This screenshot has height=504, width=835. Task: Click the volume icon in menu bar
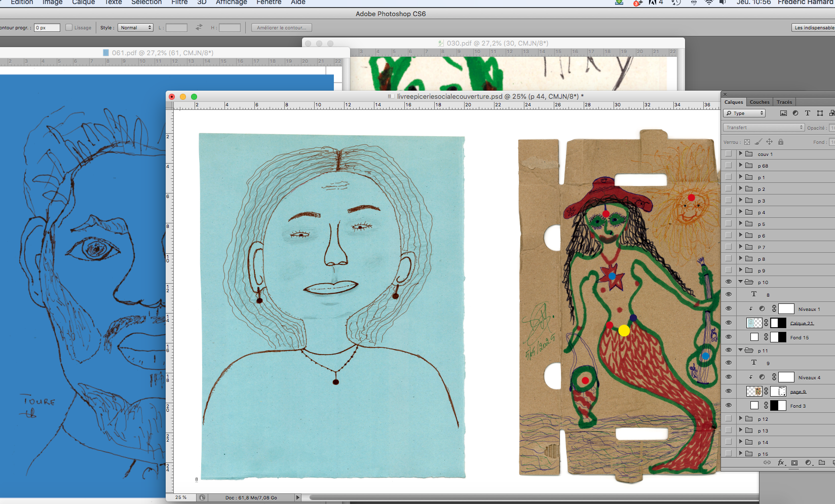tap(723, 3)
